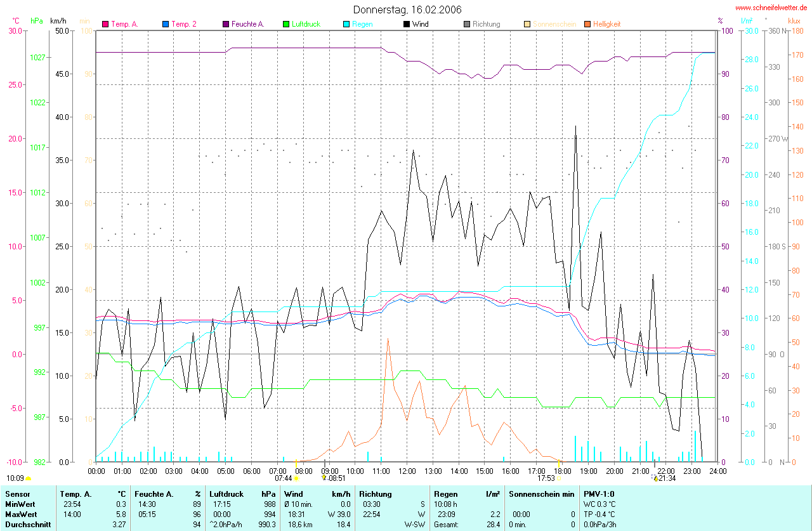
Task: Click the 23:54 minimum temperature time
Action: (72, 504)
